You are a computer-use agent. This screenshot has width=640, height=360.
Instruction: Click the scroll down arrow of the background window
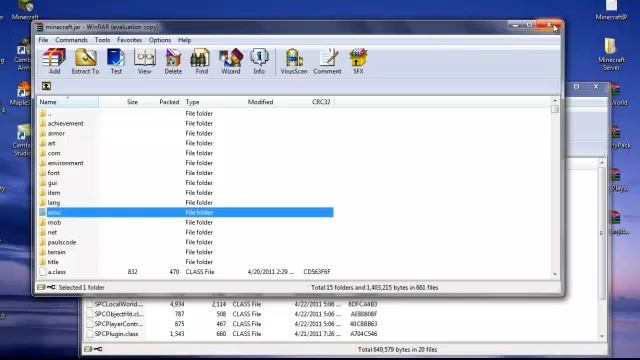pyautogui.click(x=602, y=336)
